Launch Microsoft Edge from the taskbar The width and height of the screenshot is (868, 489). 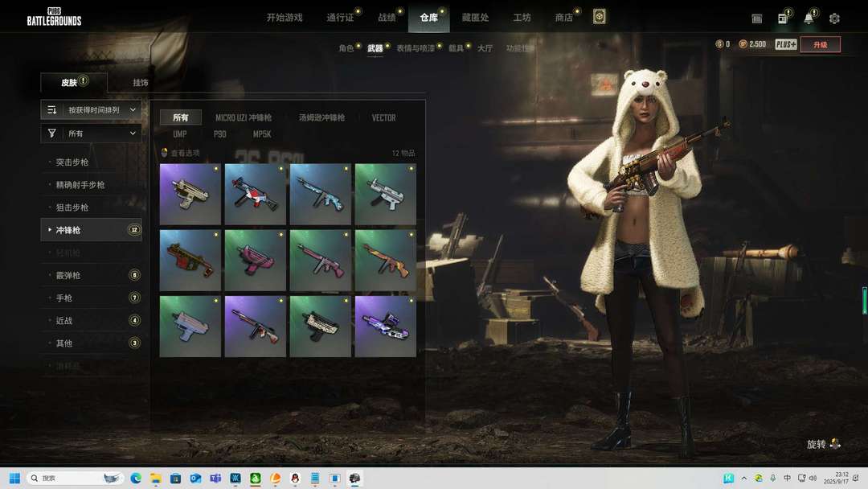136,478
